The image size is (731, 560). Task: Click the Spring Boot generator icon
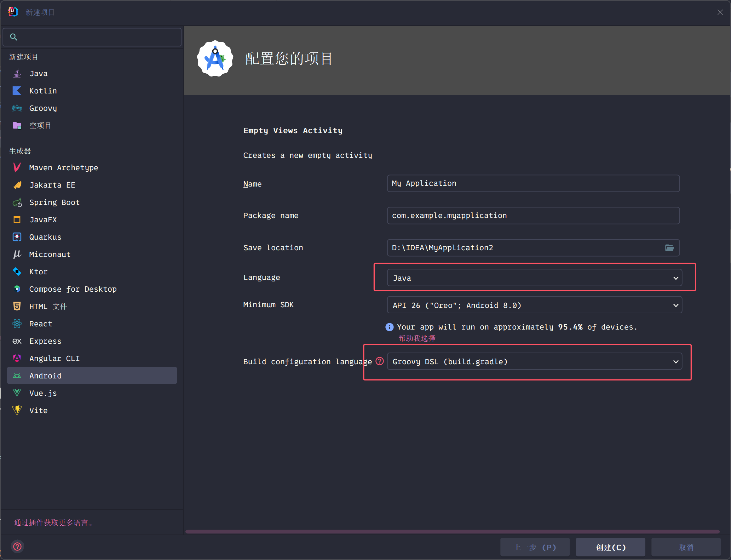[x=17, y=202]
